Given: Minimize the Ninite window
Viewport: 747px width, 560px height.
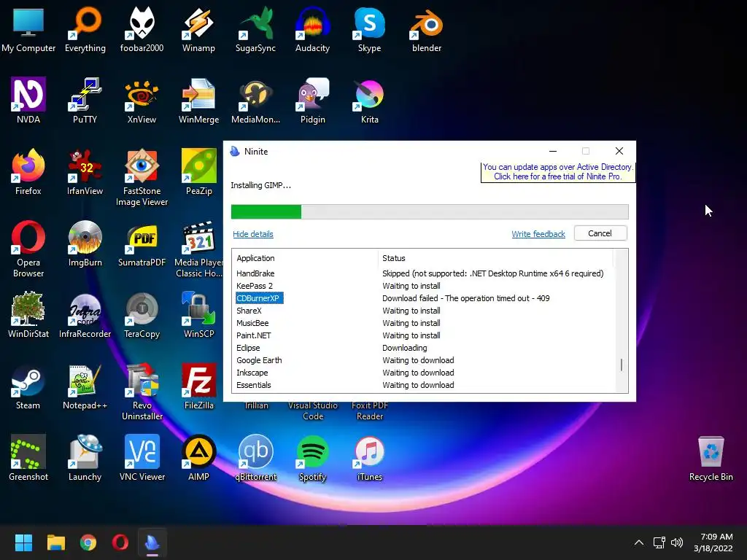Looking at the screenshot, I should [553, 151].
